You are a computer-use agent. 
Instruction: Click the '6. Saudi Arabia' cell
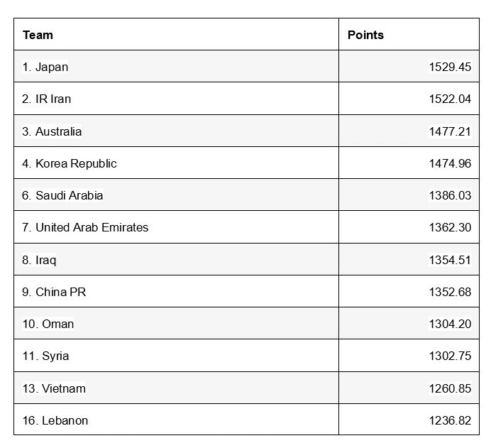point(62,195)
